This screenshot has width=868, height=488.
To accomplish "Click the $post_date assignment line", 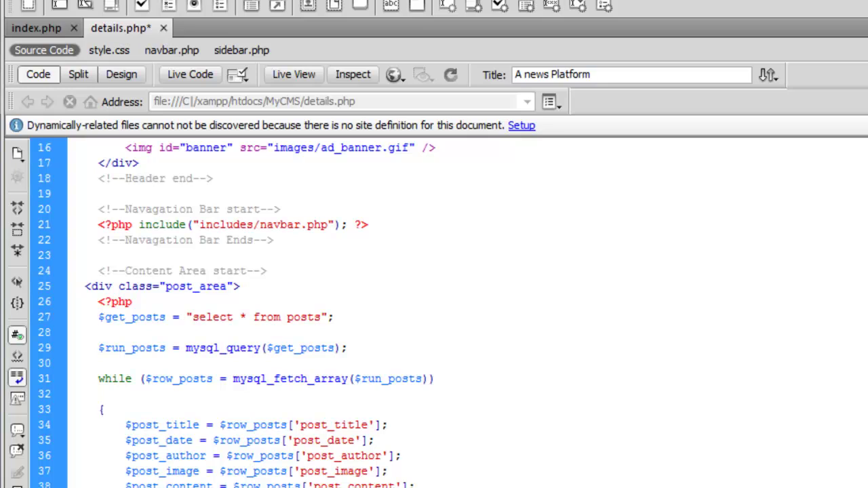I will [x=250, y=440].
